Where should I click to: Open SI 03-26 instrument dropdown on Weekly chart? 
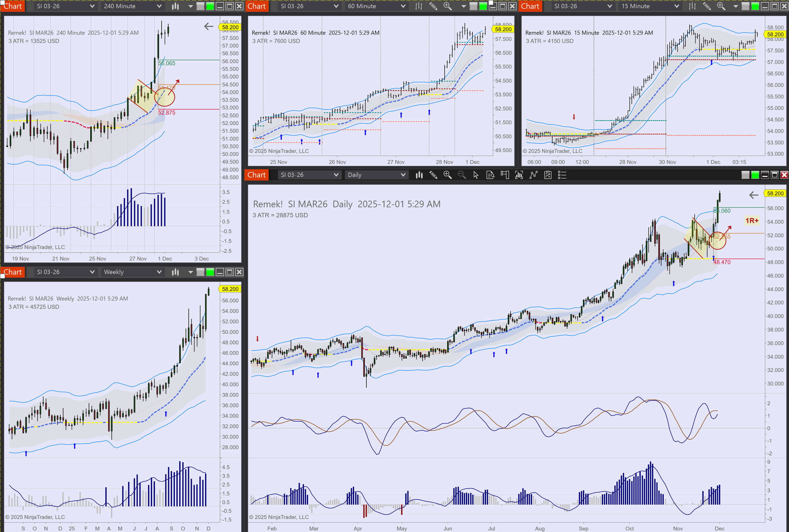[92, 272]
